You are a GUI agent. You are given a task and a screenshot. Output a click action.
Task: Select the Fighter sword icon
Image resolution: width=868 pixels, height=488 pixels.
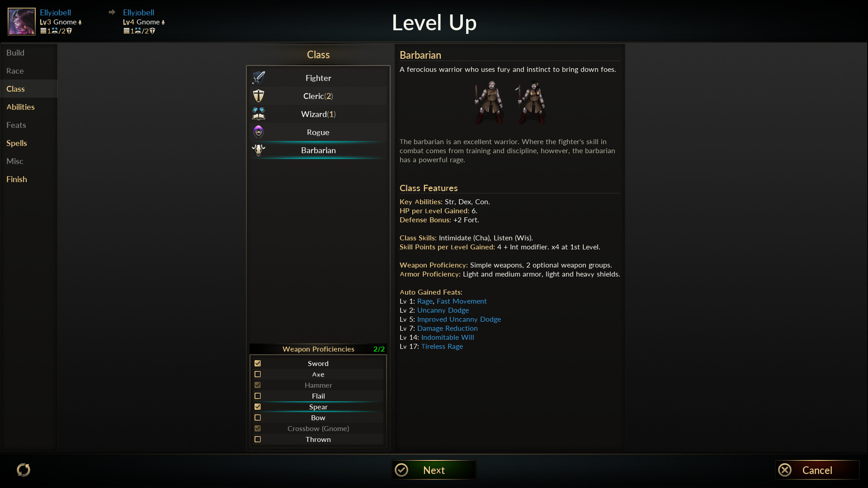tap(259, 78)
